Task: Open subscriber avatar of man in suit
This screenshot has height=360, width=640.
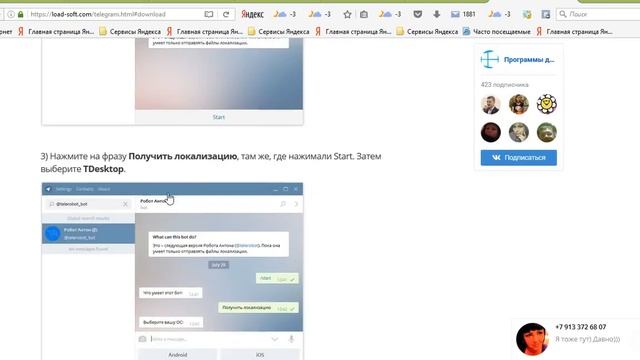Action: click(x=490, y=104)
